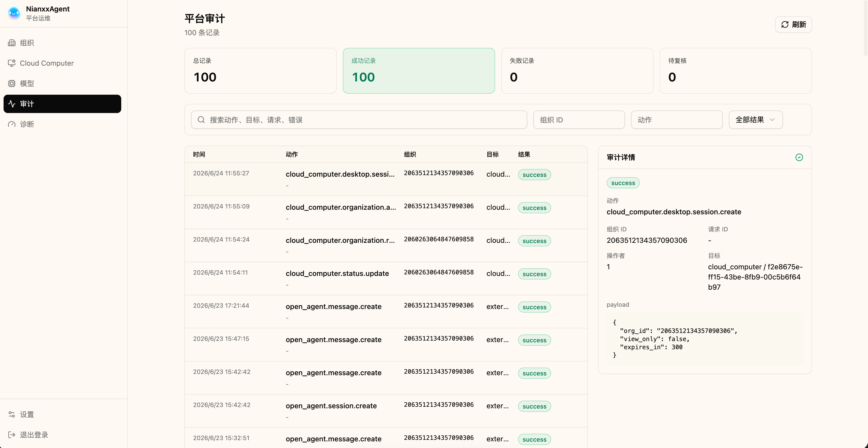Click cloud_computer.desktop.session.create in details
868x448 pixels.
674,212
